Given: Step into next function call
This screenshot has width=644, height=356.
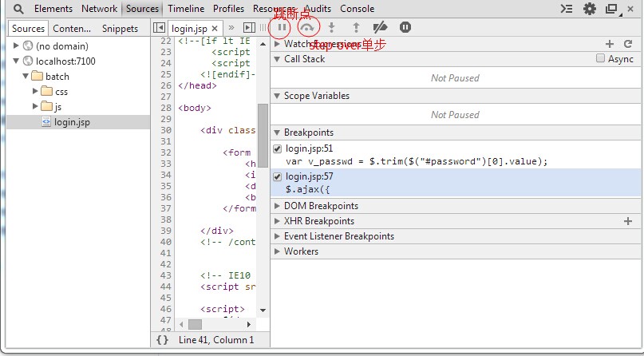Looking at the screenshot, I should (x=331, y=27).
